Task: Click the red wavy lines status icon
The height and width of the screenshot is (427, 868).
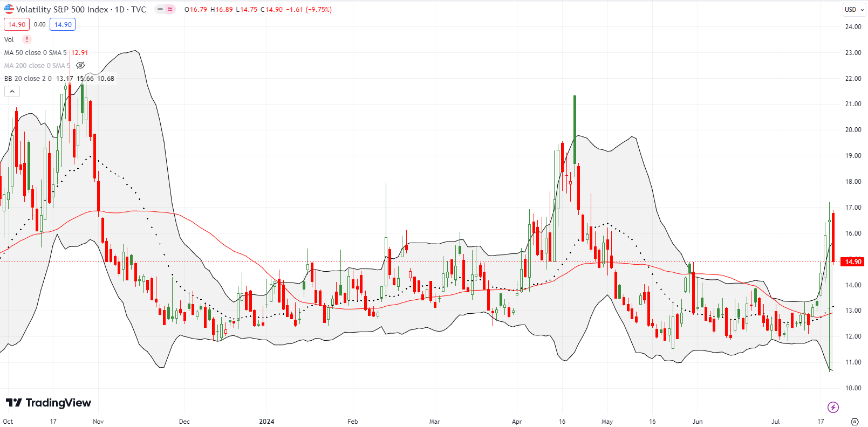Action: pyautogui.click(x=170, y=9)
